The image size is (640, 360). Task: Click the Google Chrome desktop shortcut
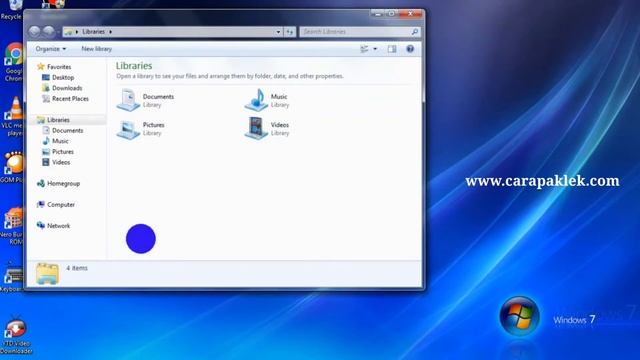pos(13,62)
